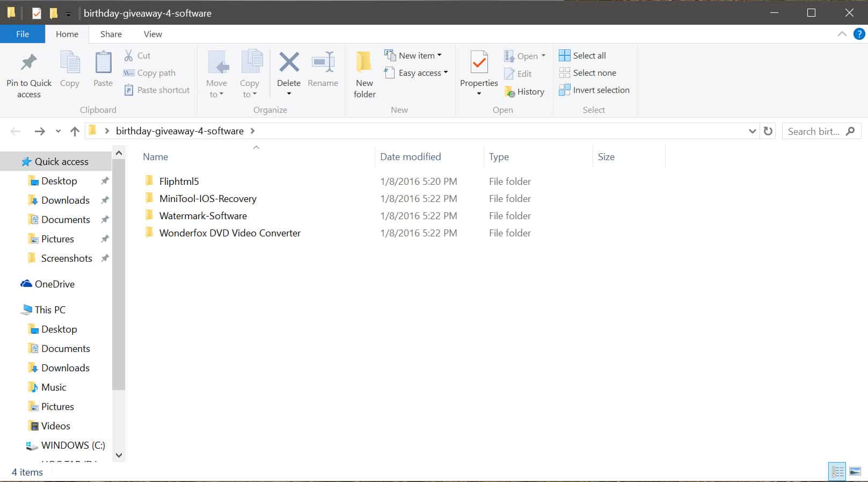
Task: Select the Cut scissors command
Action: pos(137,55)
